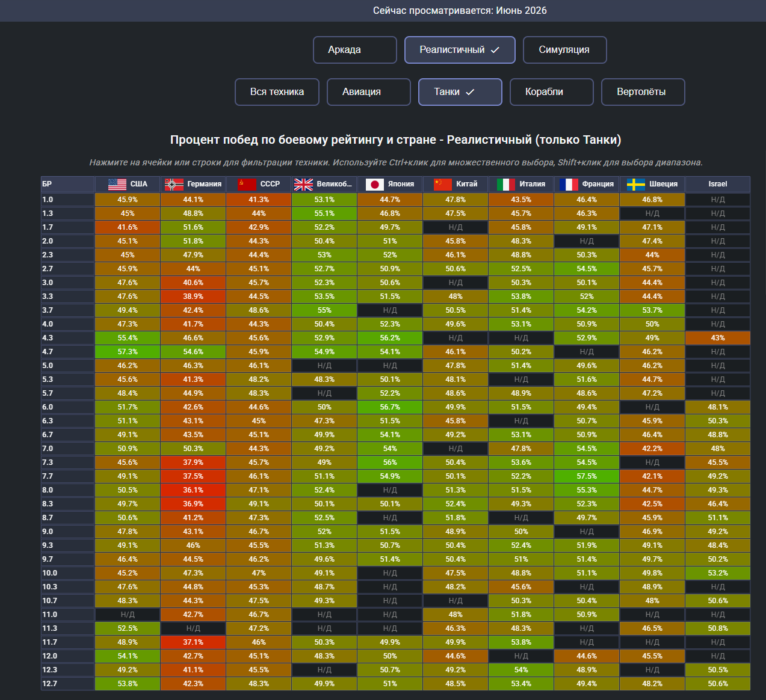Choose the Вертолёты filter
This screenshot has width=766, height=700.
(643, 92)
